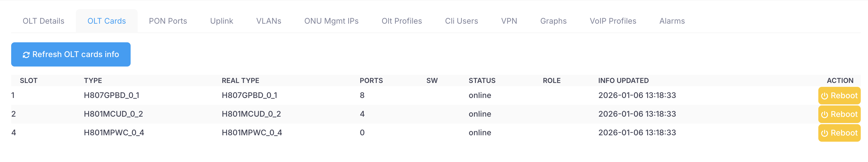
Task: Go to the Uplink tab
Action: (x=221, y=21)
